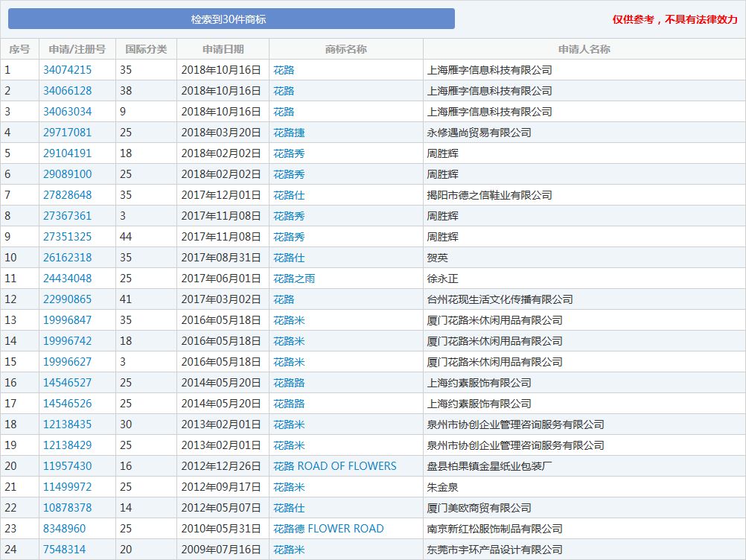Open registration number 19996742 link
The image size is (746, 560).
(67, 341)
